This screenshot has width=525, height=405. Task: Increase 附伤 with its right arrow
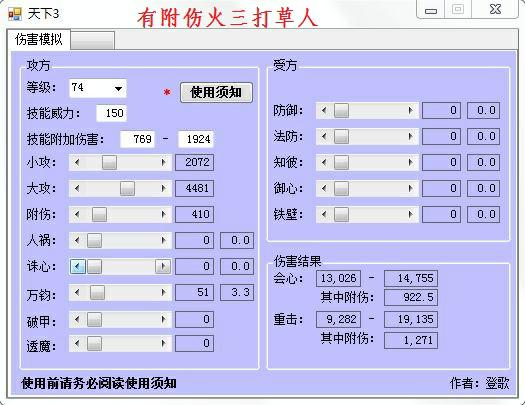click(x=163, y=215)
